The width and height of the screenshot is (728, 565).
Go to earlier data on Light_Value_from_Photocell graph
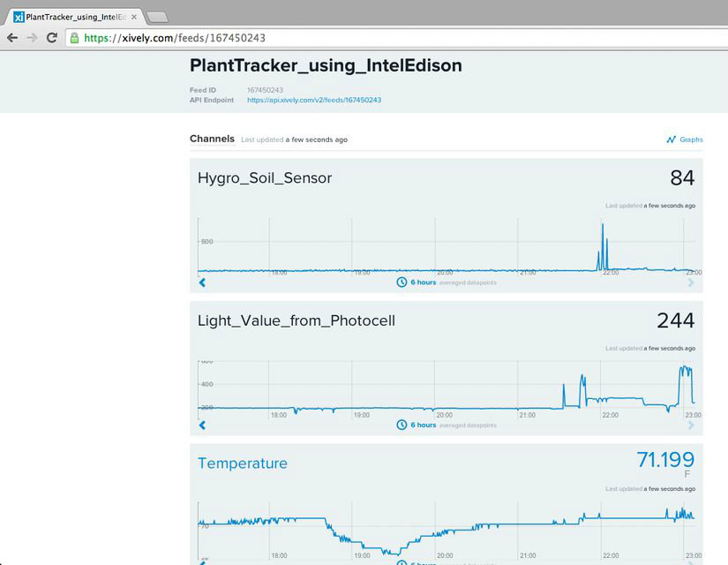[x=202, y=426]
